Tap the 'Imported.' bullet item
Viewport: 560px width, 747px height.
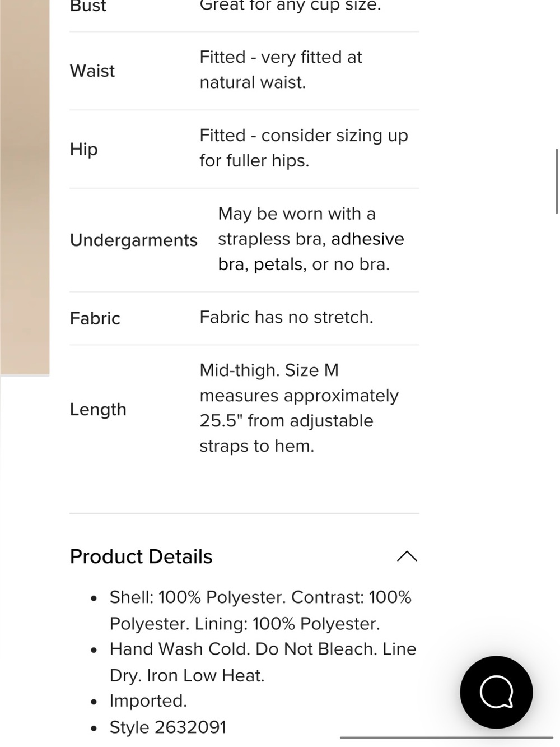[x=148, y=701]
